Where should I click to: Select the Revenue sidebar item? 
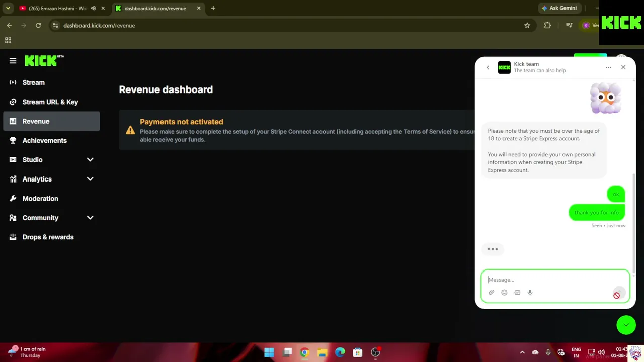[51, 121]
